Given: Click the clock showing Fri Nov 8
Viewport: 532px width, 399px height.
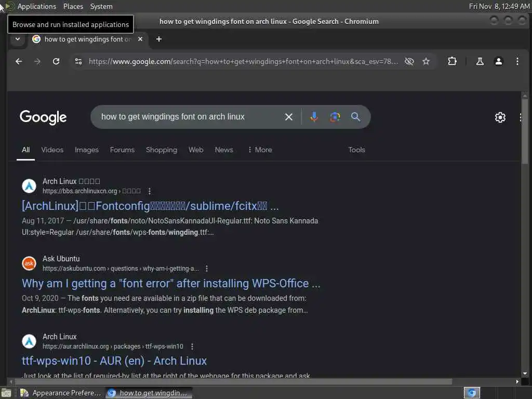Looking at the screenshot, I should (x=499, y=6).
